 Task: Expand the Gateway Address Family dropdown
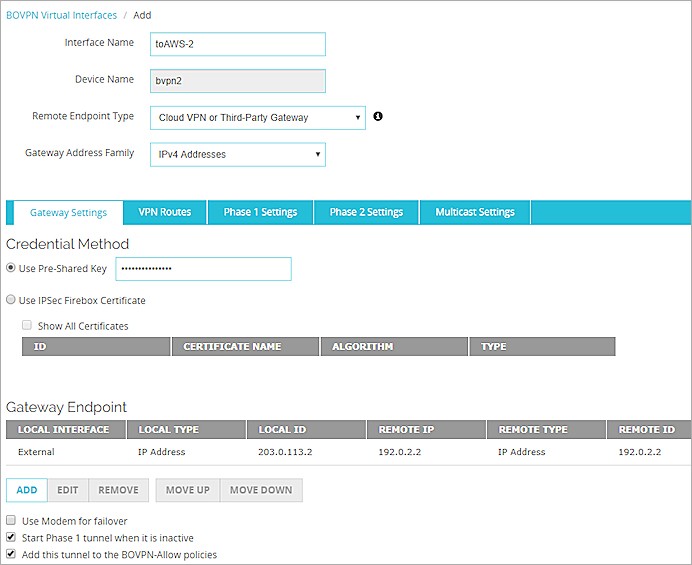pyautogui.click(x=237, y=155)
